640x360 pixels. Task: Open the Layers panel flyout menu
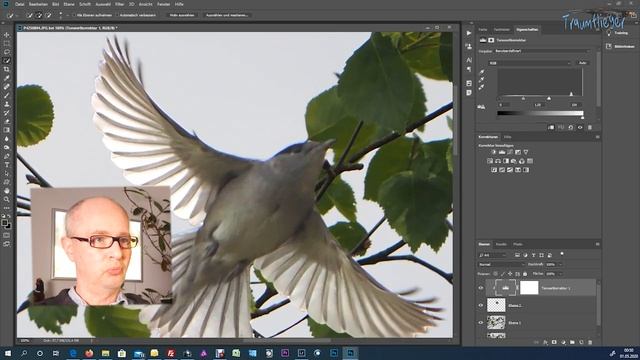(597, 244)
